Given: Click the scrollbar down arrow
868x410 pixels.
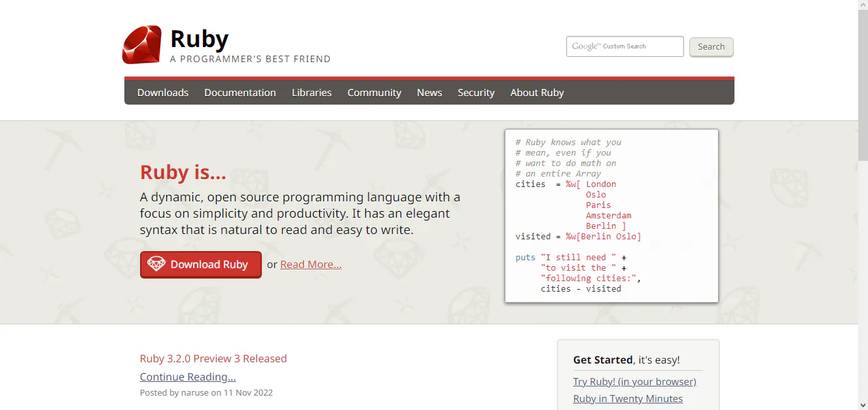Looking at the screenshot, I should (863, 405).
